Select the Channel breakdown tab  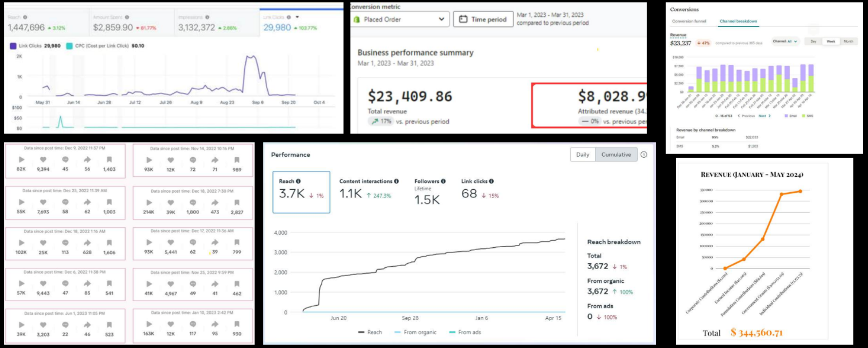click(738, 21)
